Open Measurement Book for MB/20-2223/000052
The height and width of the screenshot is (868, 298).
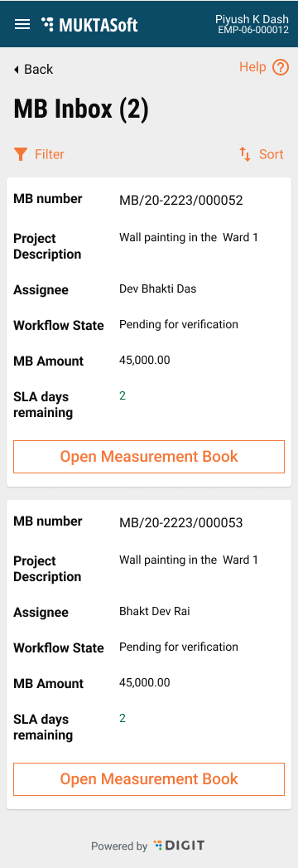149,457
